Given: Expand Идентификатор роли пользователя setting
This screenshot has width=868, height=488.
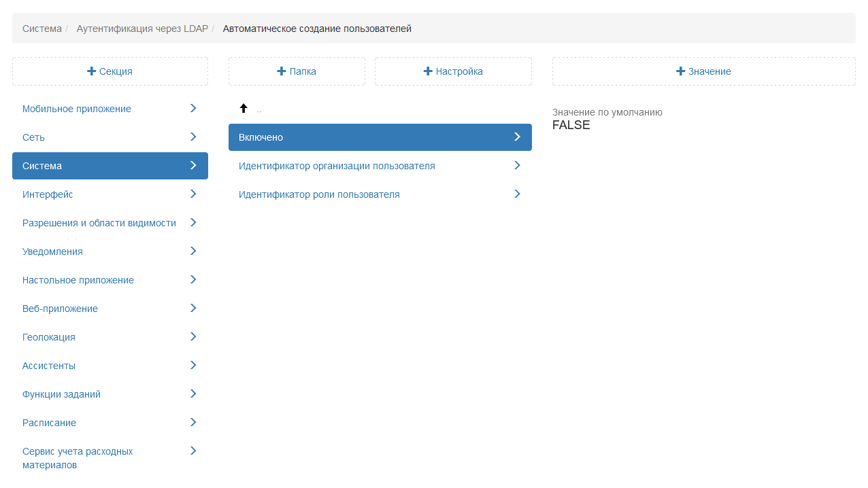Looking at the screenshot, I should pos(319,194).
